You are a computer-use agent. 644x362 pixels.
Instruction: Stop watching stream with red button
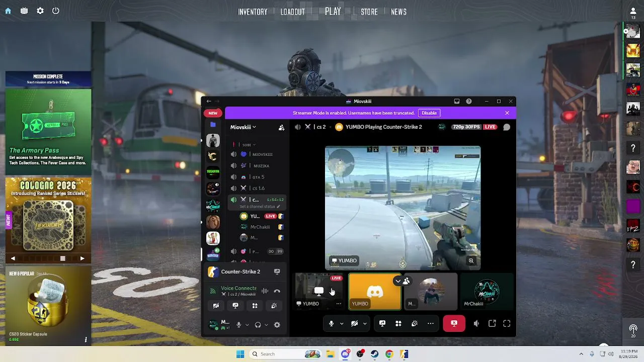[454, 324]
